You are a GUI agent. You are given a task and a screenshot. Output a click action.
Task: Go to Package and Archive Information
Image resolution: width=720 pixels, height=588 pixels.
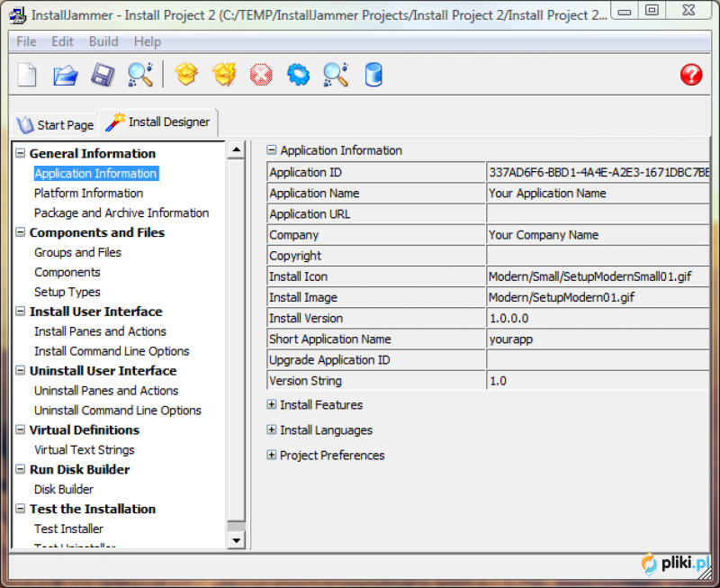(x=121, y=213)
